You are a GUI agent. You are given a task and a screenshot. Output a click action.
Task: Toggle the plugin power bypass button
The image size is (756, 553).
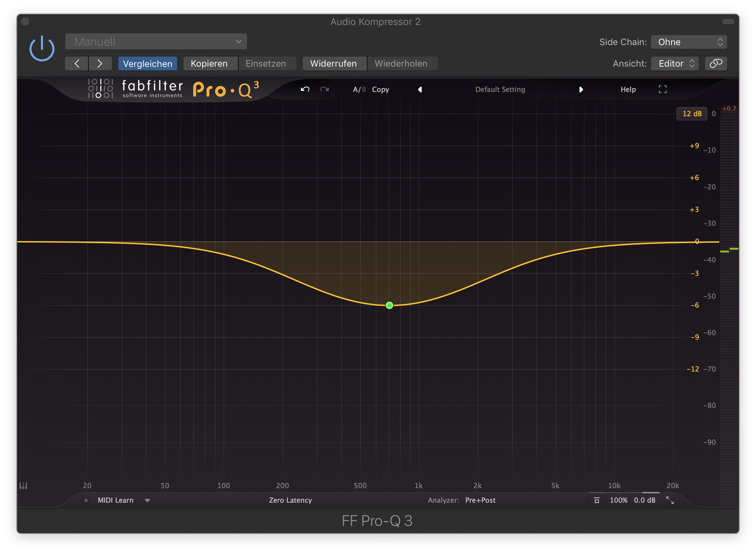(42, 49)
